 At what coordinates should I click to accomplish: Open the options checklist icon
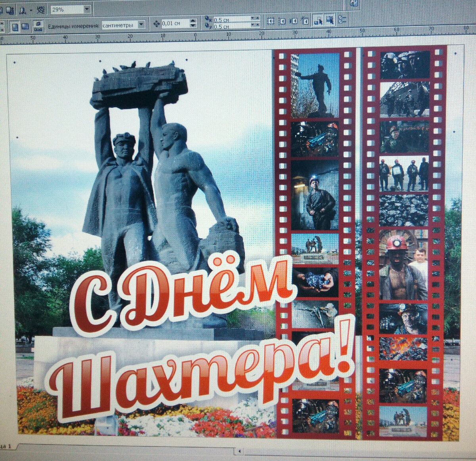[343, 19]
